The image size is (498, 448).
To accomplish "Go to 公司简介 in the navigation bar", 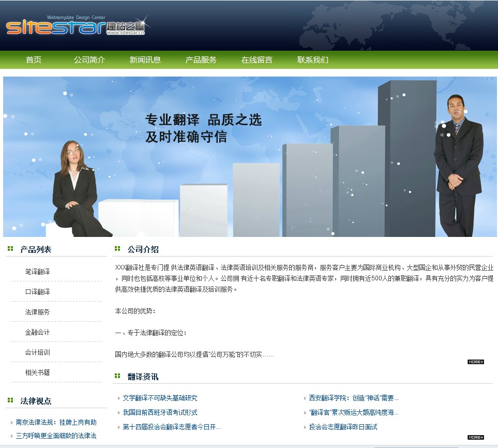I will (x=89, y=60).
